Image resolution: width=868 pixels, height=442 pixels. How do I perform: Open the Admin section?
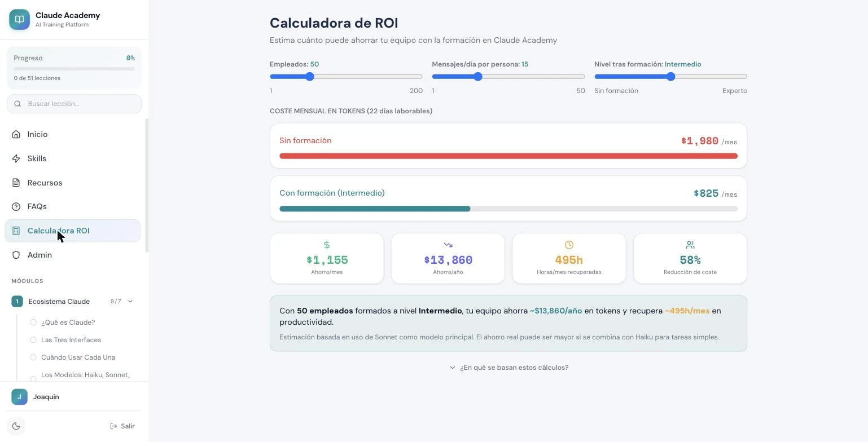pyautogui.click(x=72, y=255)
